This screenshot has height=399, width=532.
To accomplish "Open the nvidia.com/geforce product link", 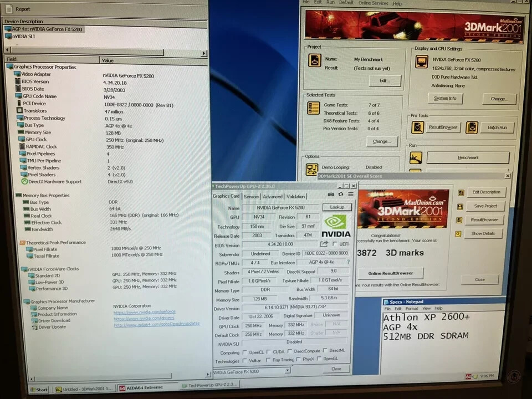I will click(145, 312).
